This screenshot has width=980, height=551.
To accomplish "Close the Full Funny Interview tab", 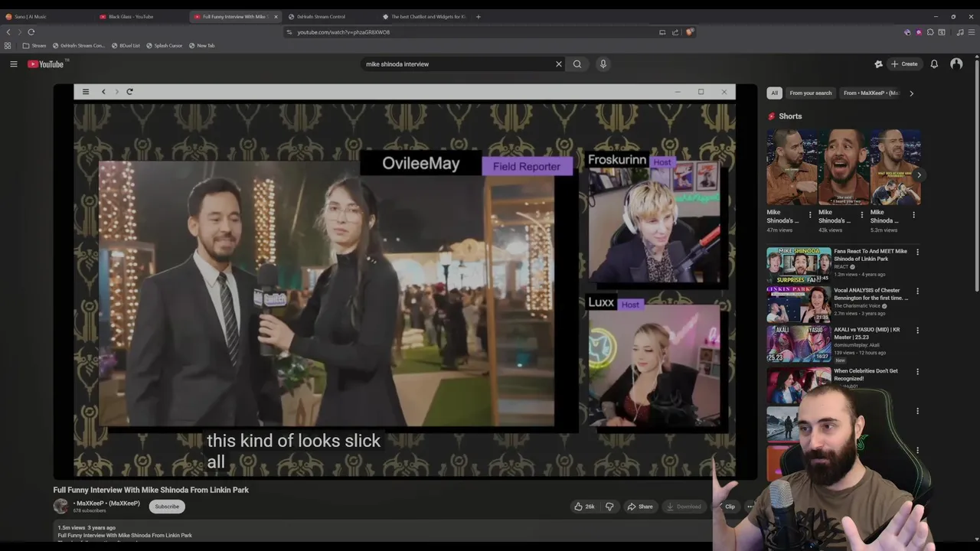I will click(x=276, y=16).
